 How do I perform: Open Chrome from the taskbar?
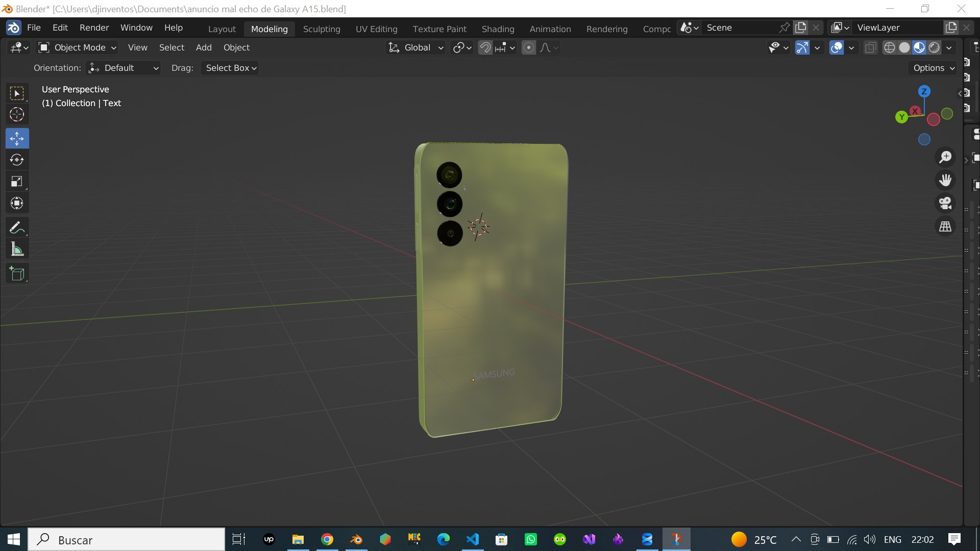coord(327,539)
